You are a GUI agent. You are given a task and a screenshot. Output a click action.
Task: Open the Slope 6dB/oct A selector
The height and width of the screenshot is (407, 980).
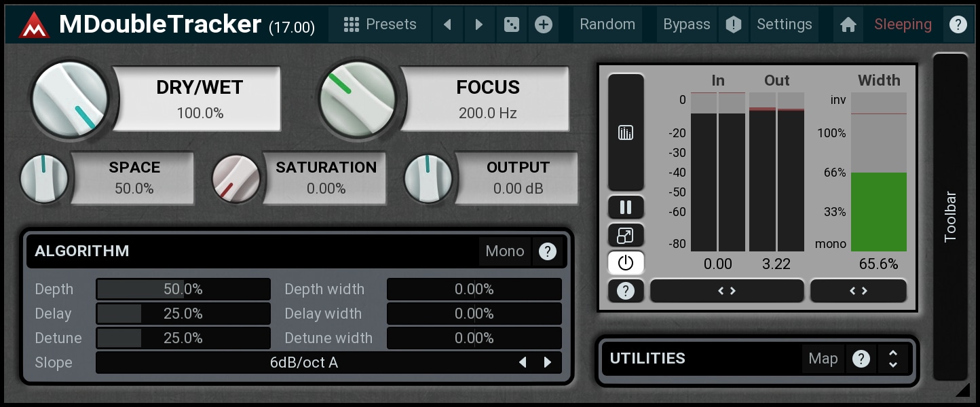304,363
